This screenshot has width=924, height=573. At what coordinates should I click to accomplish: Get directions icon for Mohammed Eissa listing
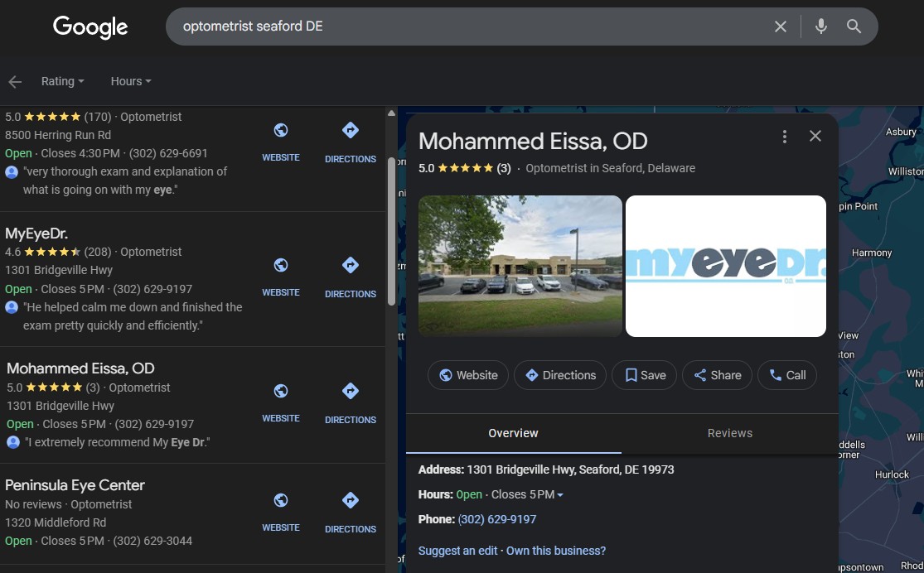point(351,391)
